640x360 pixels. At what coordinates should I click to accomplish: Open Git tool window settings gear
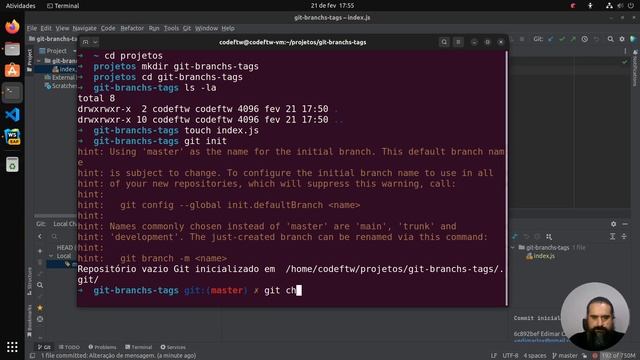613,224
